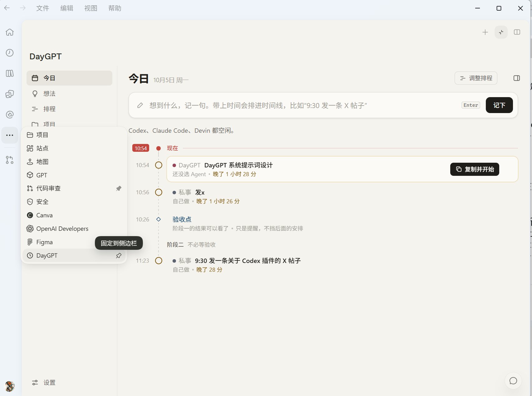This screenshot has width=532, height=396.
Task: Open Canva in the popup list
Action: 74,215
